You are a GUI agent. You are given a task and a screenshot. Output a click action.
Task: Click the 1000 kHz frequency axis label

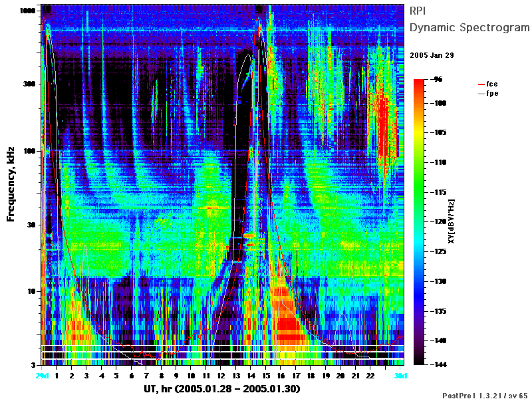(28, 11)
